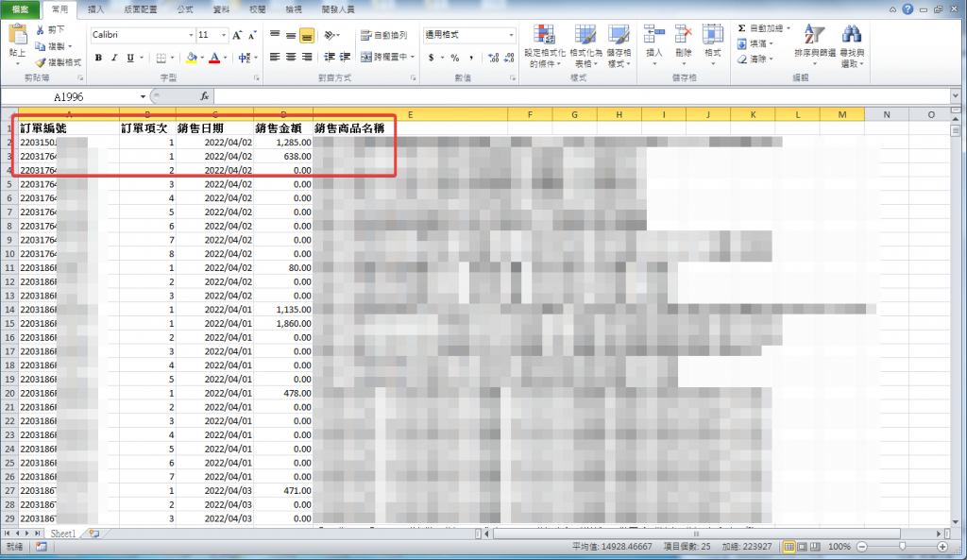
Task: Click the Insert Function fx icon
Action: [204, 96]
